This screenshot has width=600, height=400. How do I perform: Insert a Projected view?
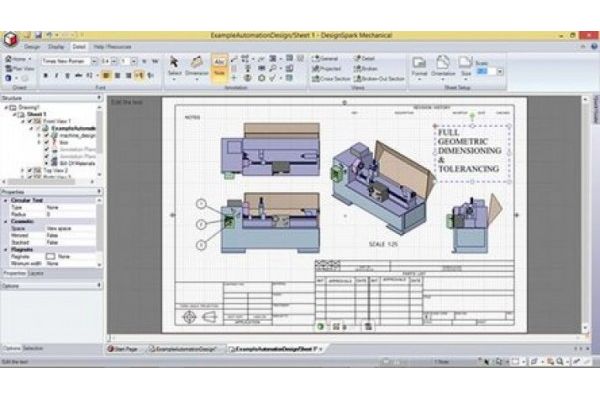tap(326, 69)
